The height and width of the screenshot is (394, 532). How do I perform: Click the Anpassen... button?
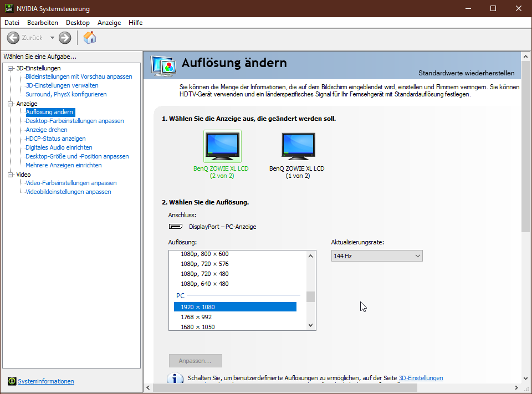(196, 361)
